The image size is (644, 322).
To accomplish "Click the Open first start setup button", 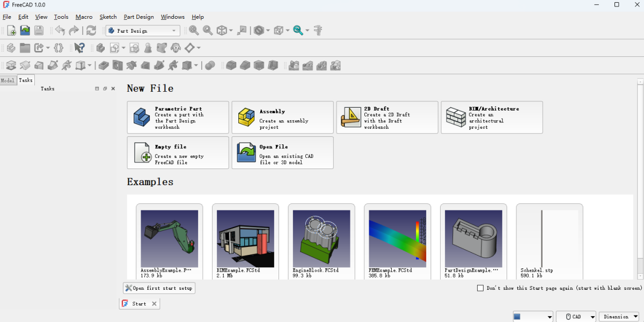I will (x=159, y=288).
